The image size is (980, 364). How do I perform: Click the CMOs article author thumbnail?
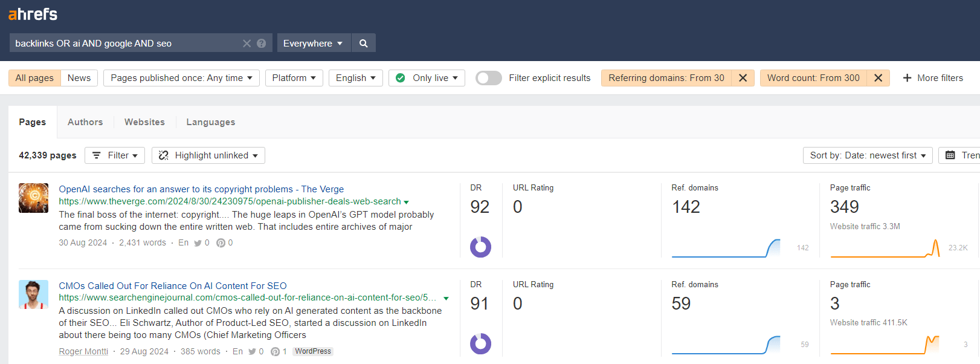(33, 294)
